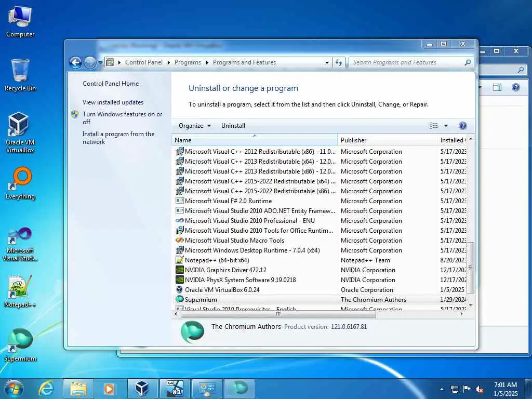
Task: Click the view layout icon in toolbar
Action: (x=434, y=126)
